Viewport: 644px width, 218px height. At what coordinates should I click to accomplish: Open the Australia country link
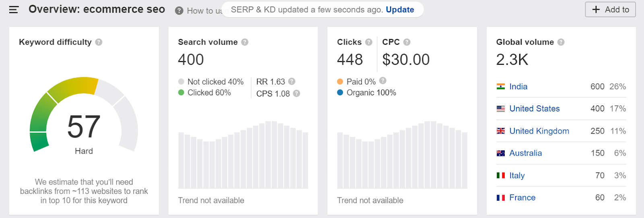pyautogui.click(x=525, y=153)
